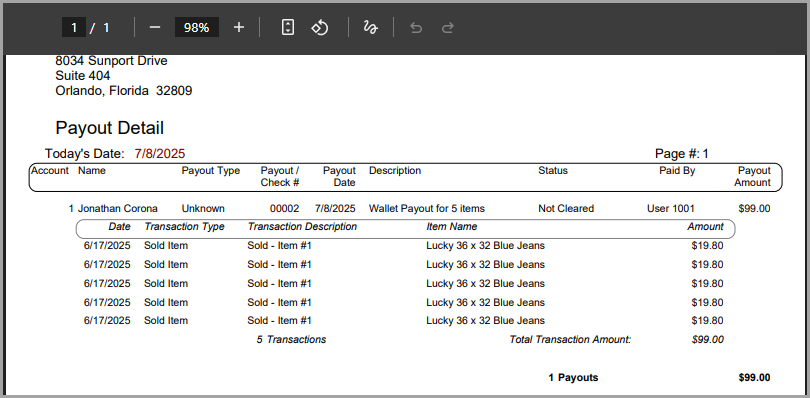Click the Transaction Type column header
The image size is (810, 398).
pos(184,227)
